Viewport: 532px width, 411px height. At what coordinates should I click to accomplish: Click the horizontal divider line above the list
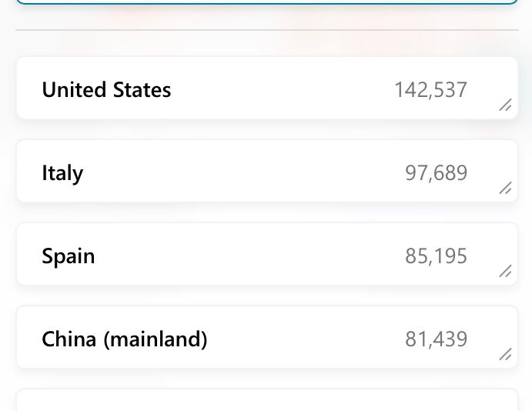(x=266, y=30)
